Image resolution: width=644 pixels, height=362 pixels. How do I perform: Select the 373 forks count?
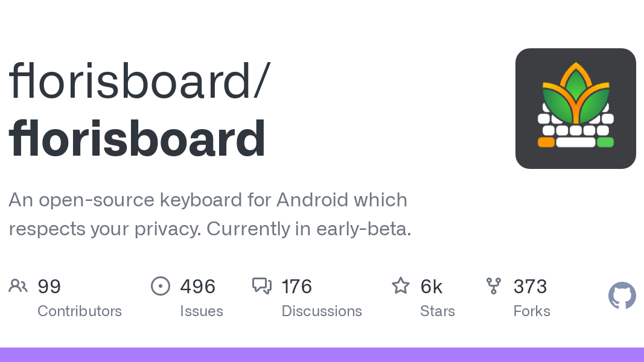530,287
